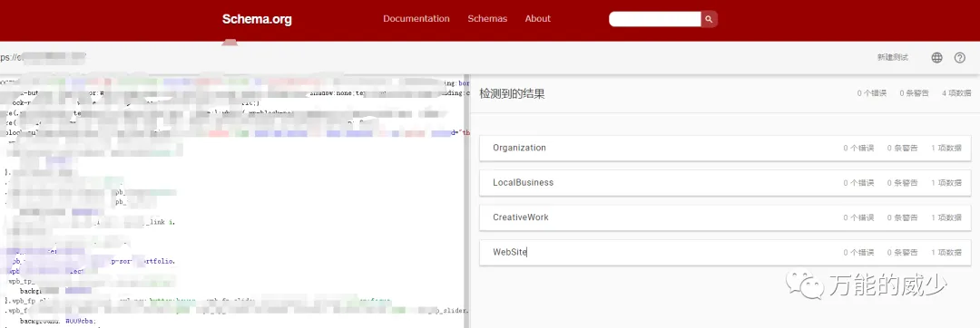
Task: Click the Schema.org logo
Action: (x=257, y=19)
